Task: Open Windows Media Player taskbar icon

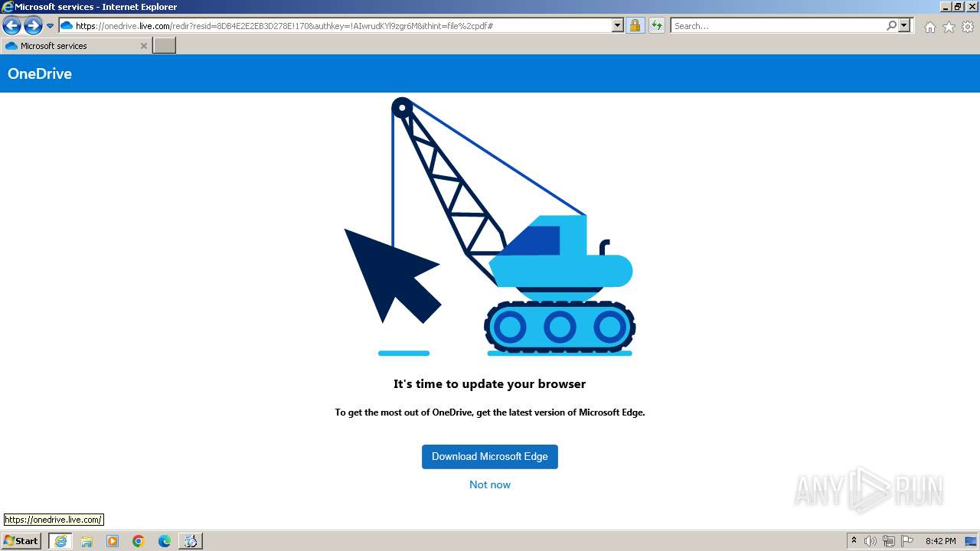Action: click(x=113, y=541)
